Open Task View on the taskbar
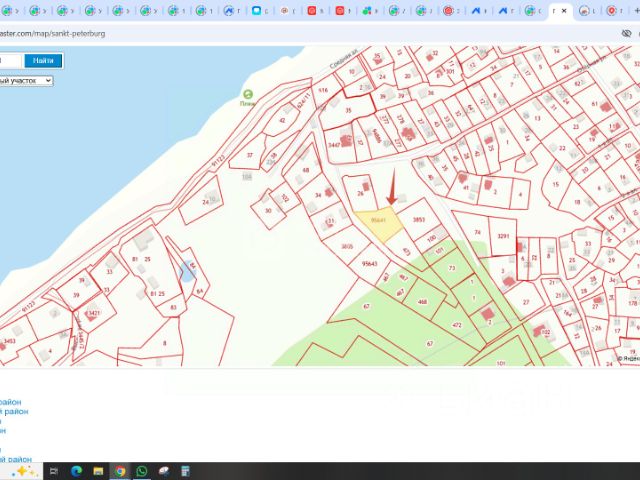 pyautogui.click(x=54, y=471)
